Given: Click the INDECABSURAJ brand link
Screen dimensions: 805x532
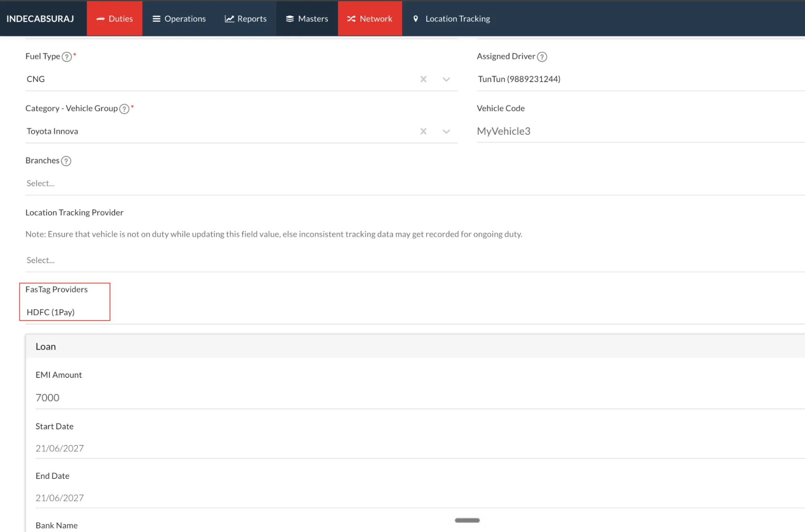Looking at the screenshot, I should tap(40, 19).
